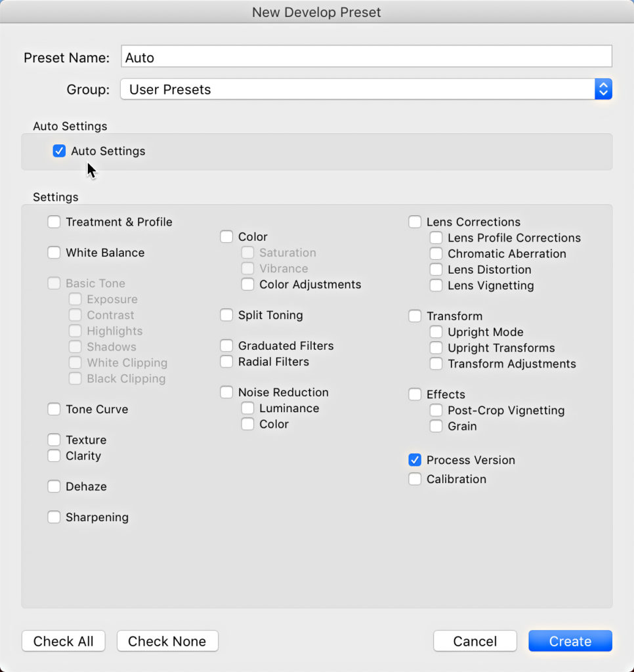Create the preset with the Create button
The width and height of the screenshot is (634, 672).
[x=570, y=640]
